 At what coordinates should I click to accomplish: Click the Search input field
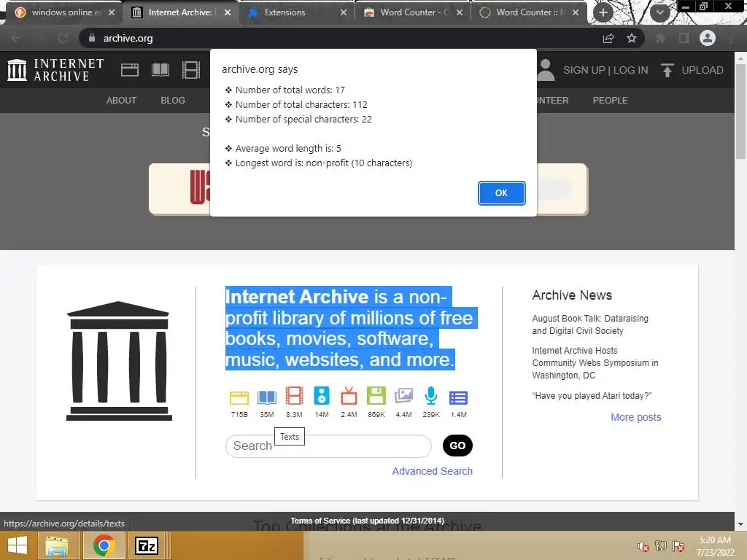pos(328,446)
